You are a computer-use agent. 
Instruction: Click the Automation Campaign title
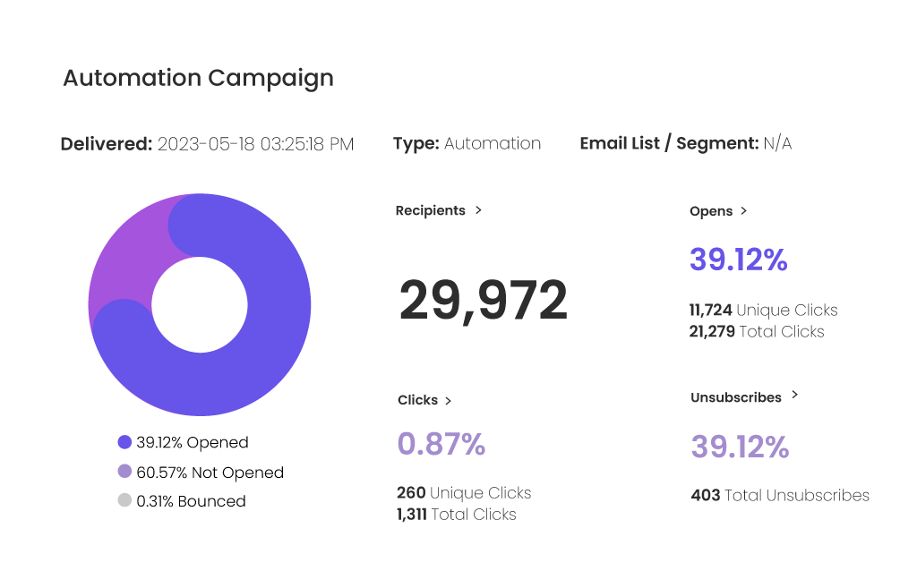[x=198, y=78]
